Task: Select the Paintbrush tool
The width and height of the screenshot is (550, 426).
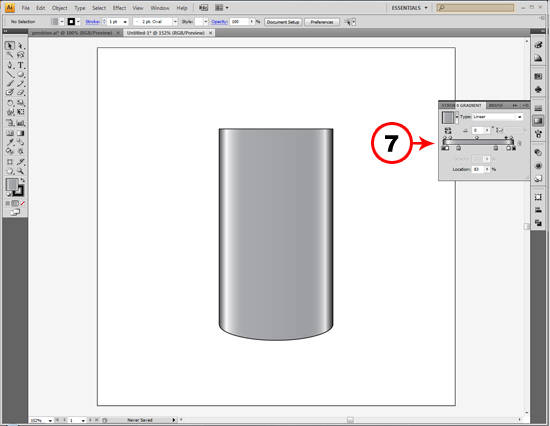Action: click(10, 84)
